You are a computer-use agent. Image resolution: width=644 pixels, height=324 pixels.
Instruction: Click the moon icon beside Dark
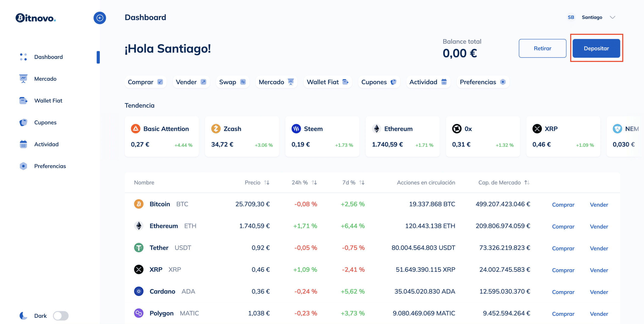23,316
